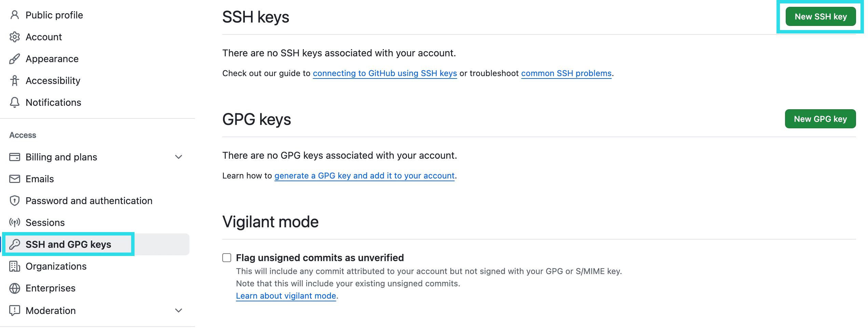The height and width of the screenshot is (329, 868).
Task: Expand the Moderation section
Action: 178,310
